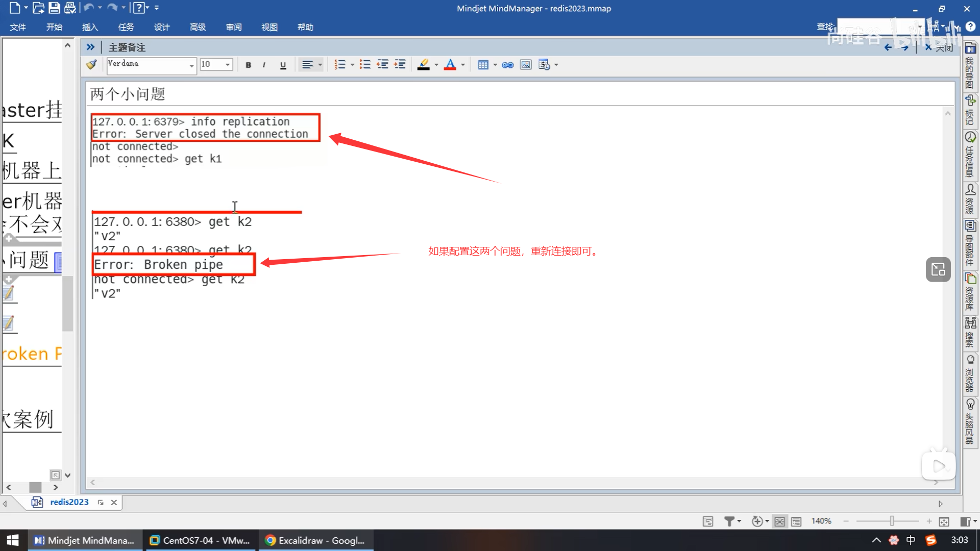The width and height of the screenshot is (980, 551).
Task: Expand the text alignment dropdown arrow
Action: click(x=320, y=65)
